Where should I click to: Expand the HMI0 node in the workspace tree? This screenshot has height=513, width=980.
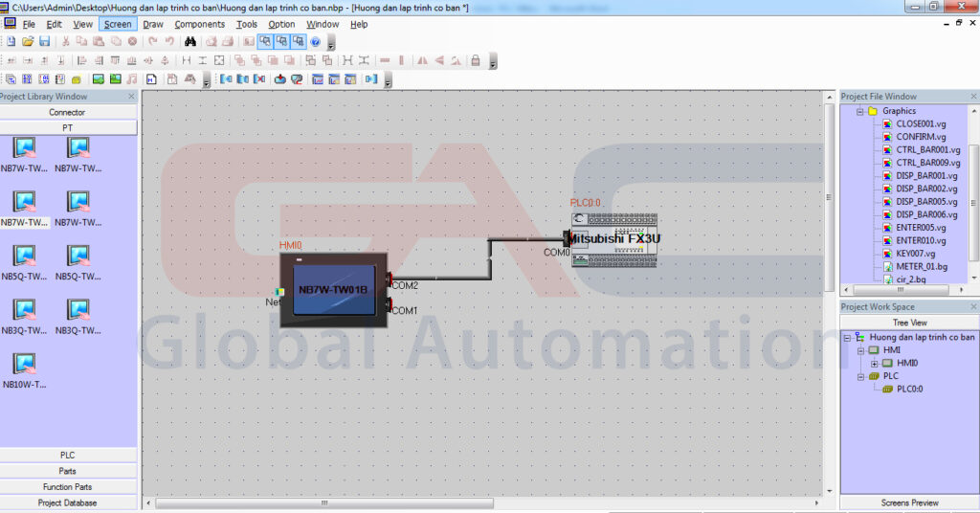(875, 364)
